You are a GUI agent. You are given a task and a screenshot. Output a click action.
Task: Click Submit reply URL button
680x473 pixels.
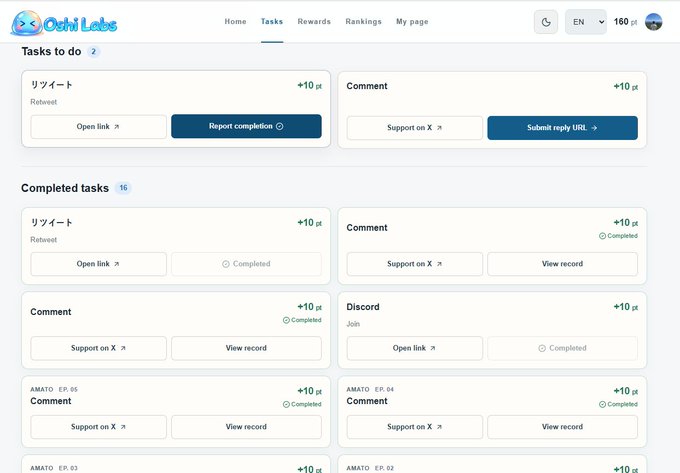[562, 128]
